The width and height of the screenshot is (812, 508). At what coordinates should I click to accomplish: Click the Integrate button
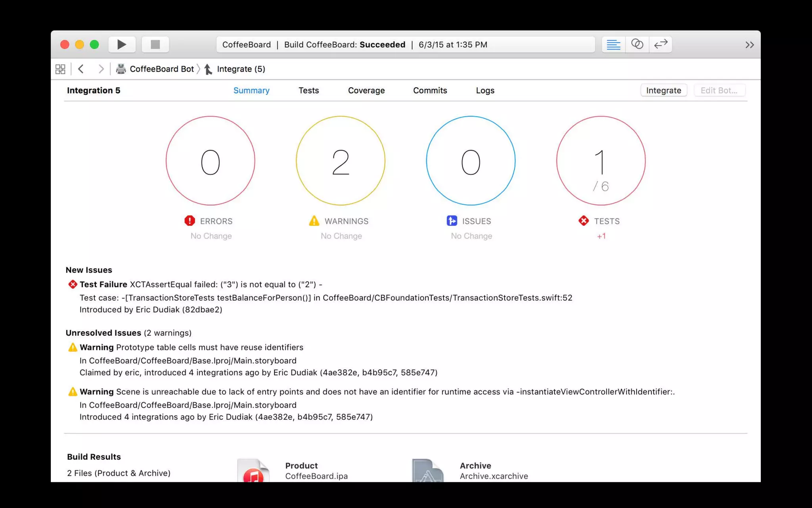click(x=664, y=90)
